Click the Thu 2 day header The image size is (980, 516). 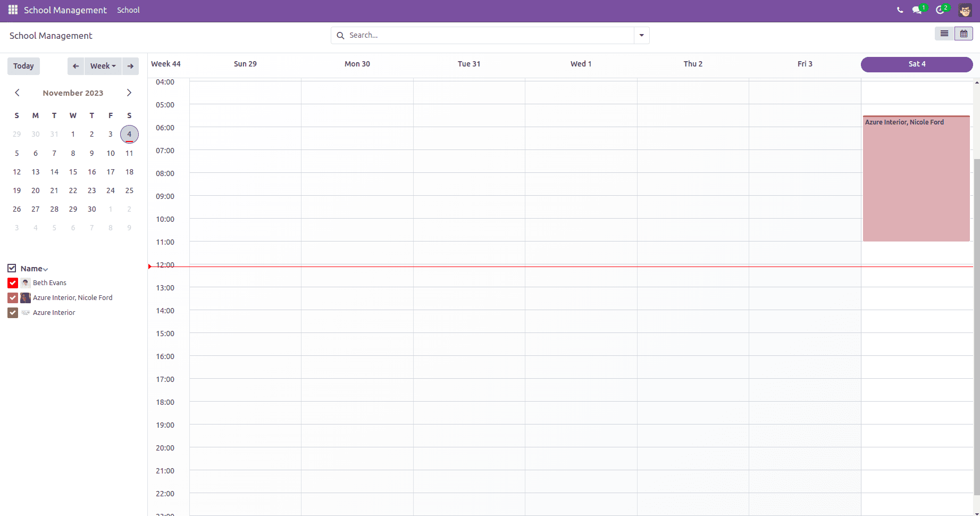pyautogui.click(x=693, y=64)
